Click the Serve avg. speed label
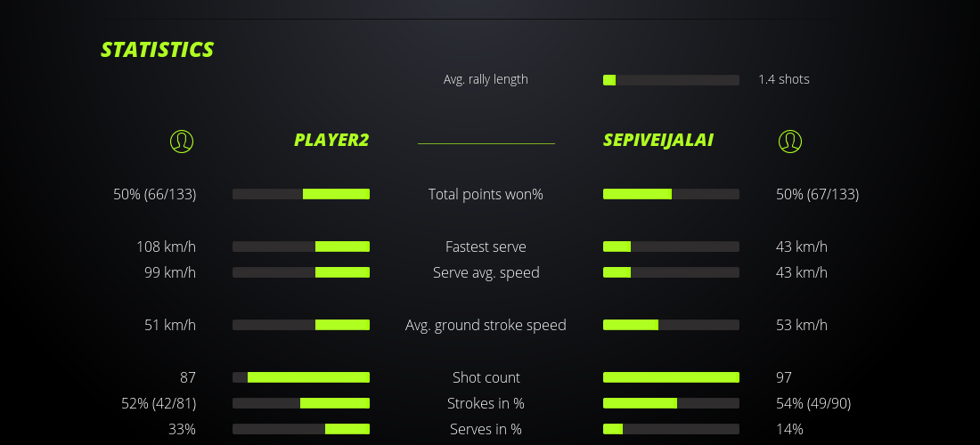Viewport: 980px width, 445px height. point(486,272)
